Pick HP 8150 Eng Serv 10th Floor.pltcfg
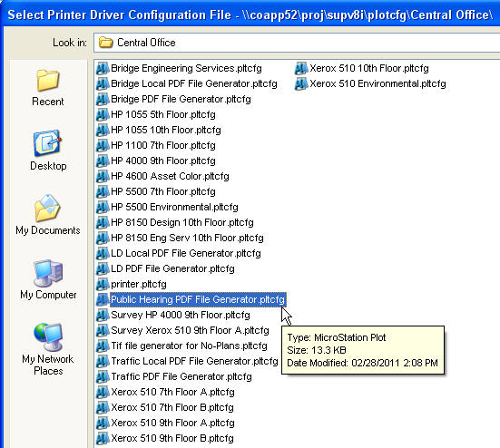500x448 pixels. click(x=187, y=238)
